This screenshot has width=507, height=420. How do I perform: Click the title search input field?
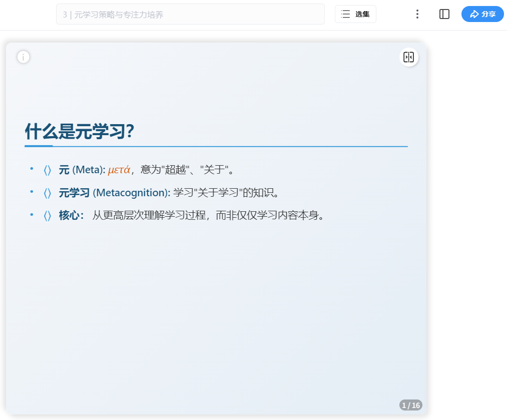click(190, 15)
